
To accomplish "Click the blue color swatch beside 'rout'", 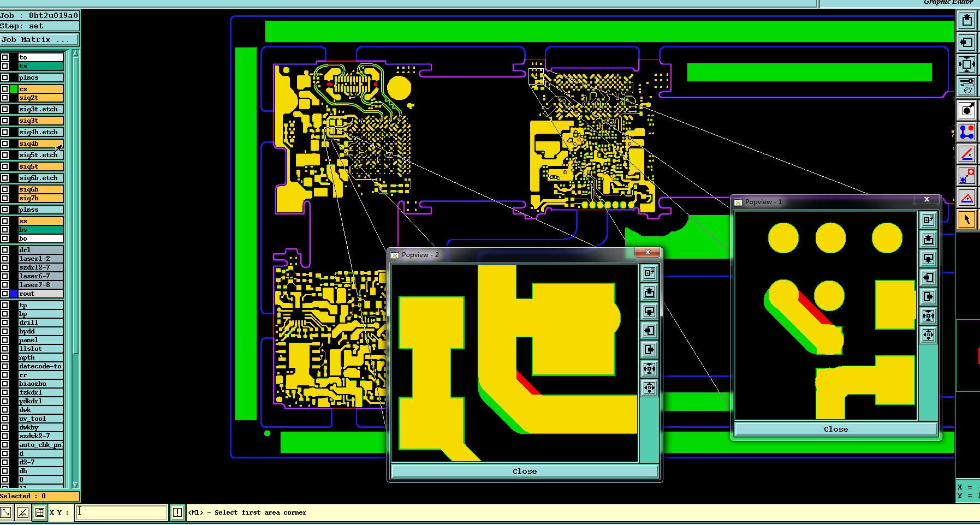I will coord(14,294).
